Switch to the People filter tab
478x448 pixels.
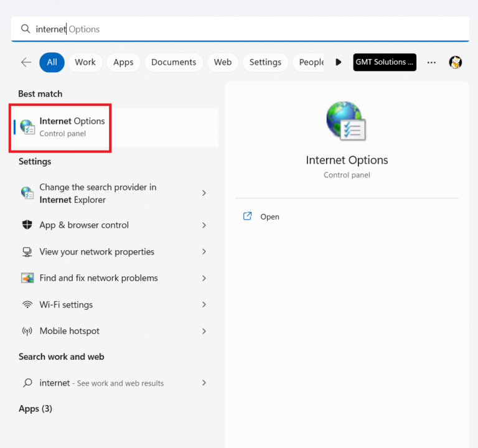tap(309, 62)
